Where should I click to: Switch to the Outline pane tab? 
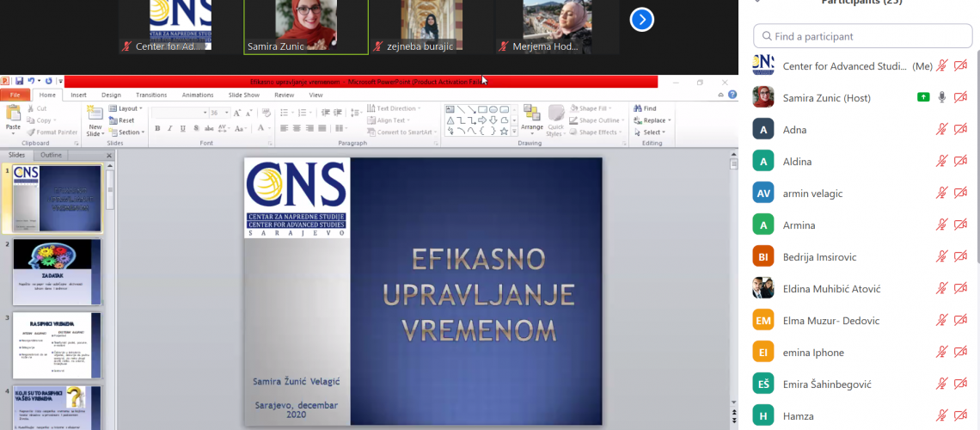[x=52, y=155]
